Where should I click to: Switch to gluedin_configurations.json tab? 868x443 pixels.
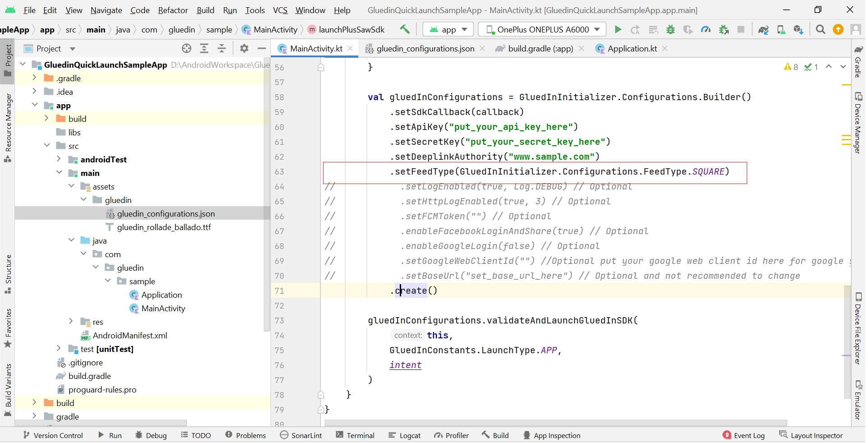(x=425, y=48)
